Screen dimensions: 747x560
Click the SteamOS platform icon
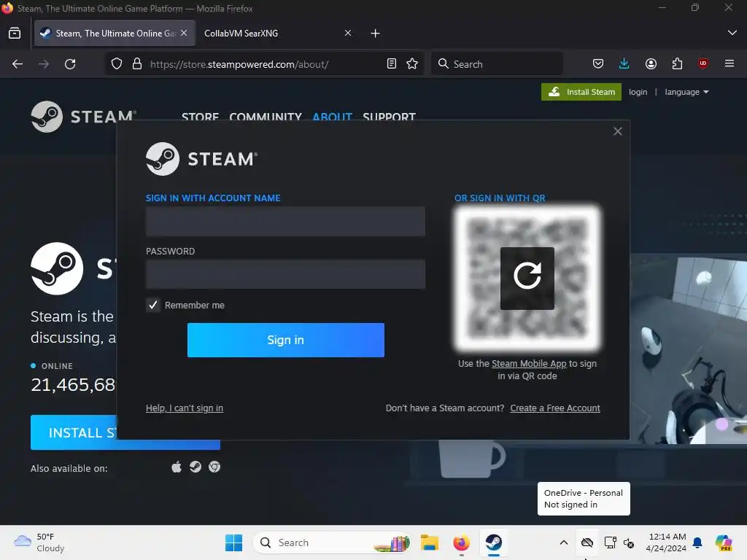click(196, 467)
